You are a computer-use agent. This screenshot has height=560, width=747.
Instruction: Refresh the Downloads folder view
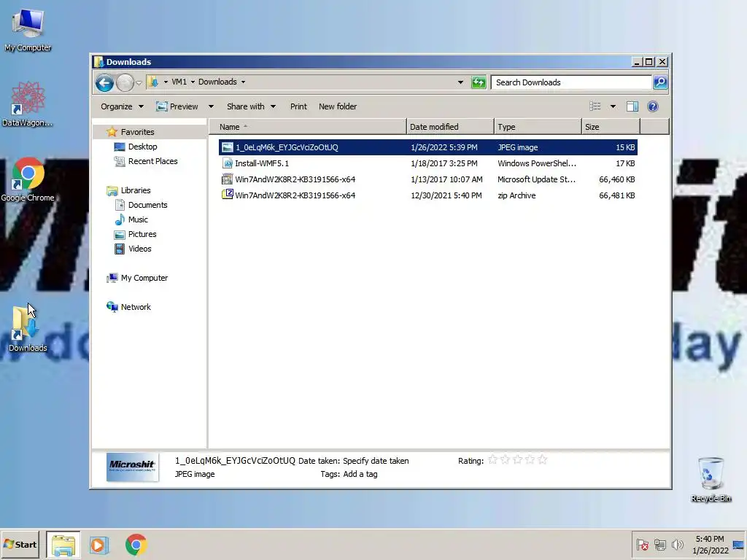click(479, 82)
